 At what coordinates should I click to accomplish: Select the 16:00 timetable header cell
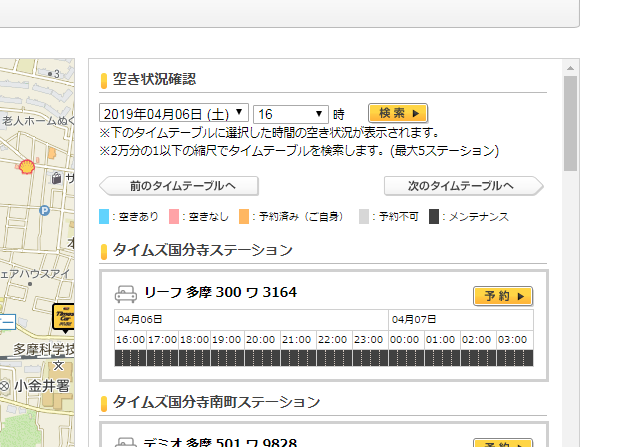coord(131,340)
